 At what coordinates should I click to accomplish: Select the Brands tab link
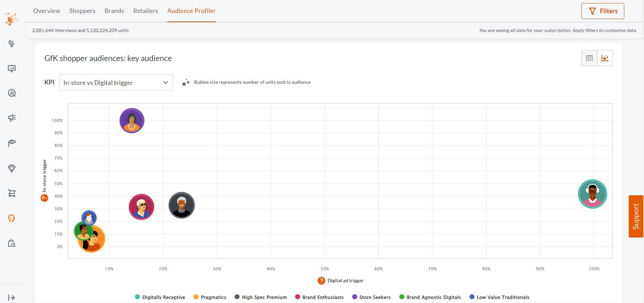click(114, 11)
